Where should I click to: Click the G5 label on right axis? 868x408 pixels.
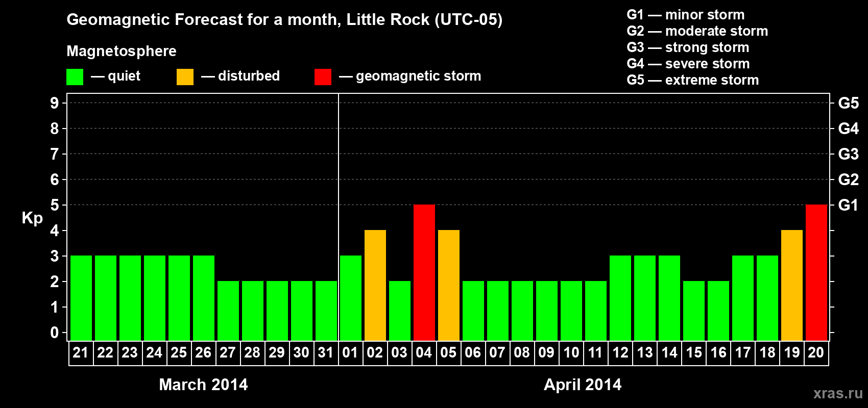click(848, 103)
